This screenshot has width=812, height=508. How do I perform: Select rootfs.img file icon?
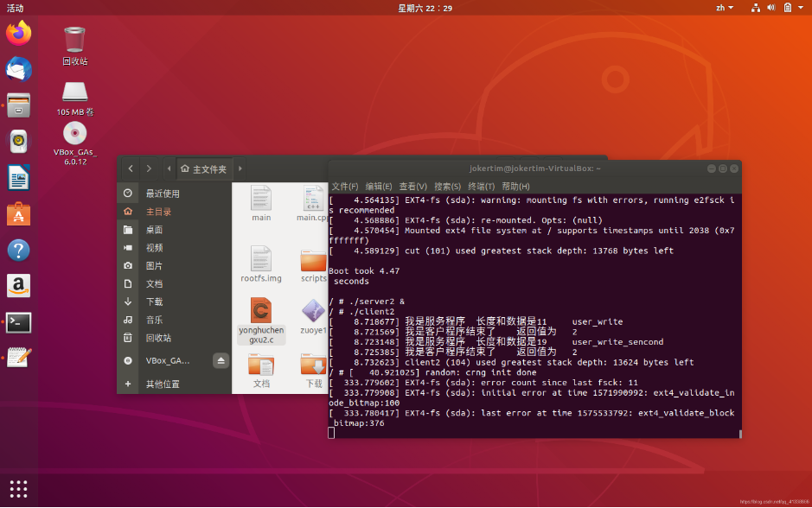click(261, 264)
